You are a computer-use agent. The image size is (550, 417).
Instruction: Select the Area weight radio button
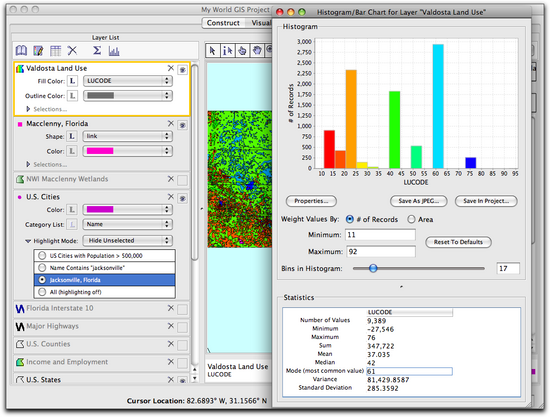(x=411, y=219)
